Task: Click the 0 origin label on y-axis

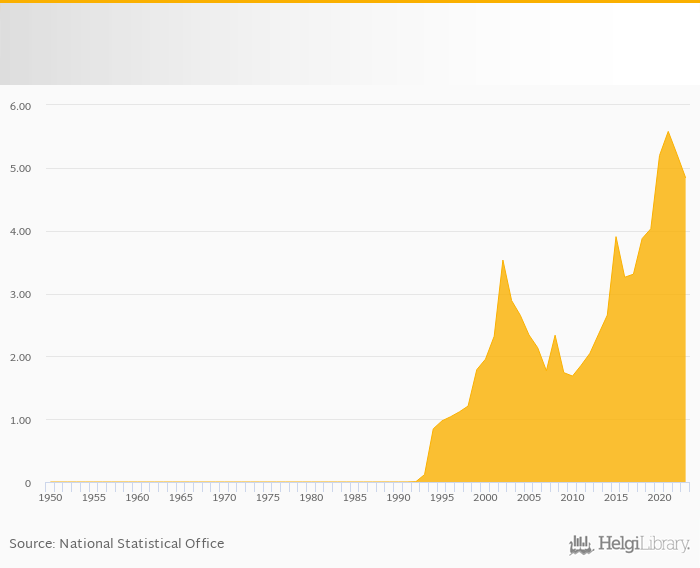Action: click(28, 484)
